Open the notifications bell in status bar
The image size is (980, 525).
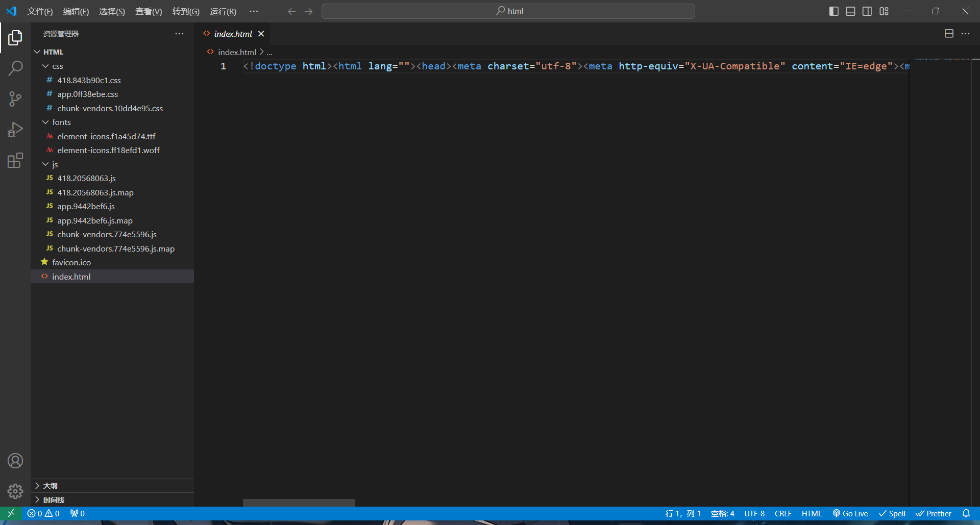click(x=966, y=514)
